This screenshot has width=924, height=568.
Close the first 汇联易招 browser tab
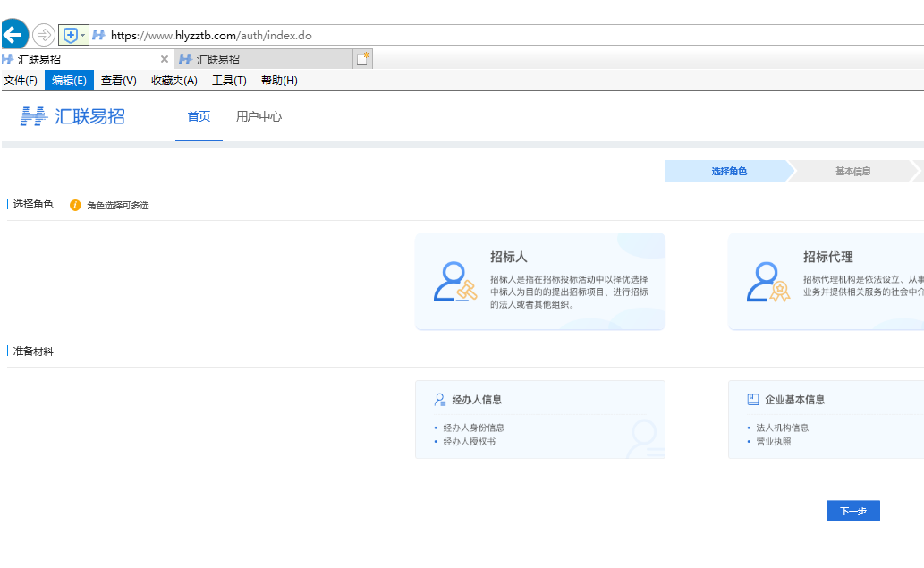pos(164,59)
